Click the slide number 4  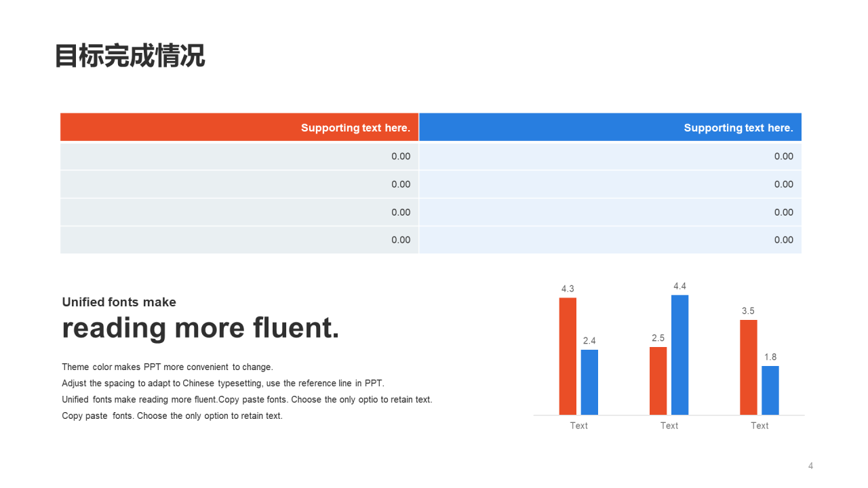tap(810, 466)
